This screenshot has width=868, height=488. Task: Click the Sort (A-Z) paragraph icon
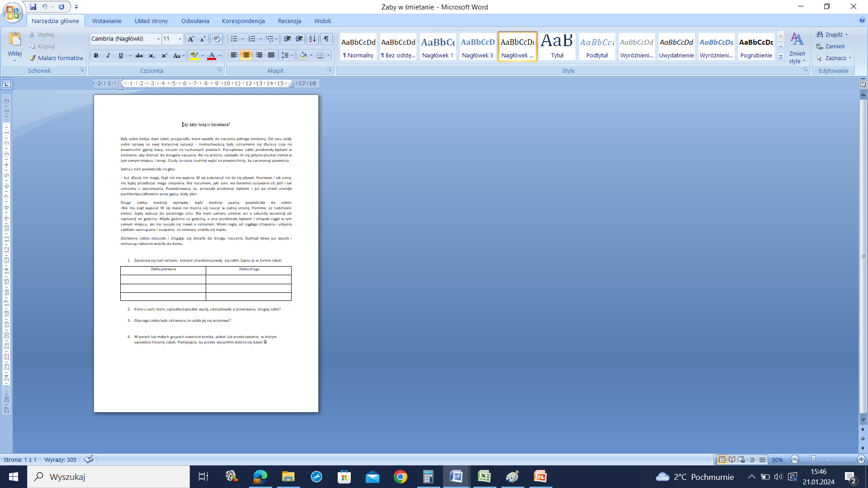click(x=312, y=39)
